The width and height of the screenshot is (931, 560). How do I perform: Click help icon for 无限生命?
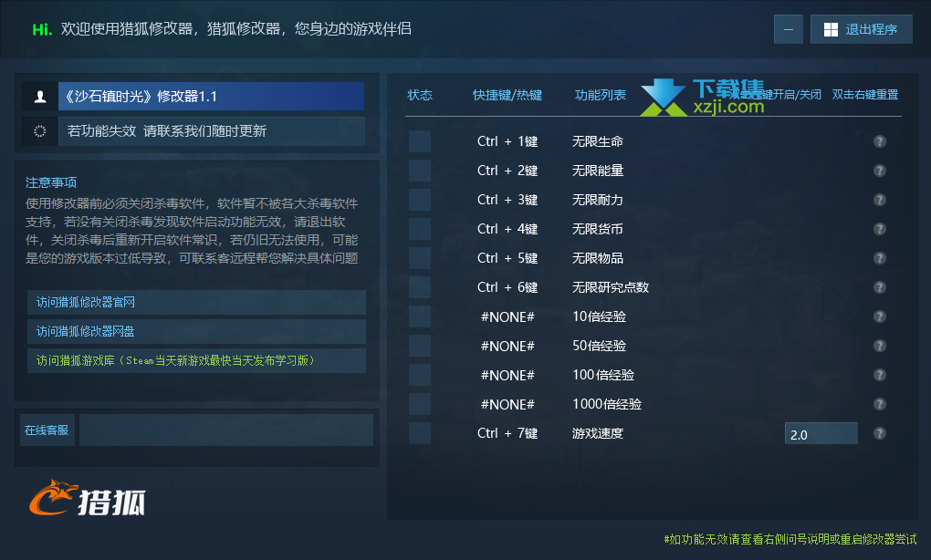pos(879,141)
